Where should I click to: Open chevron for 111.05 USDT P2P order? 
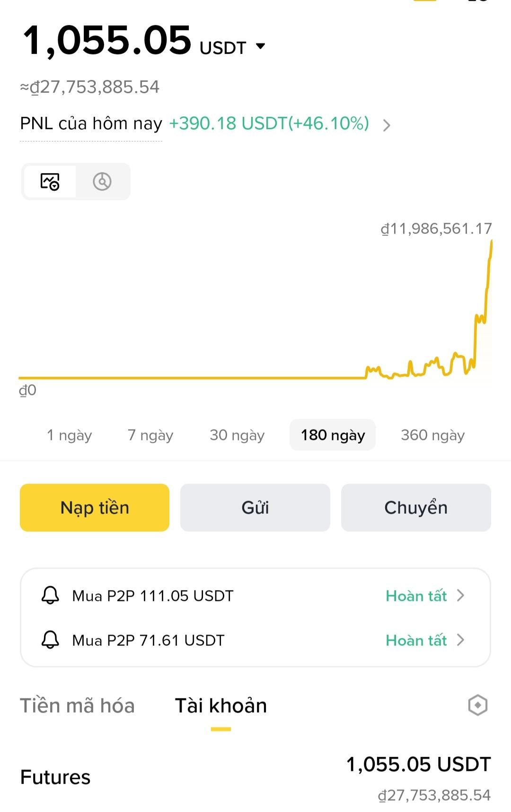coord(460,595)
